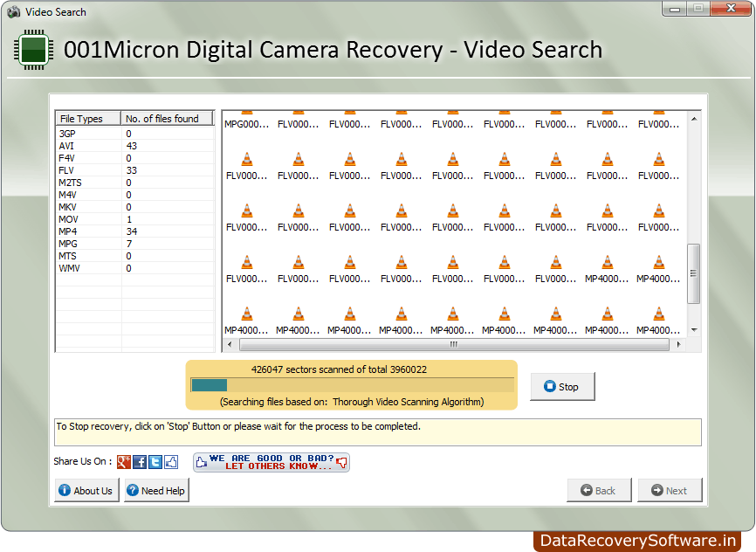Screen dimensions: 756x552
Task: Click the File Types column header
Action: pos(88,118)
